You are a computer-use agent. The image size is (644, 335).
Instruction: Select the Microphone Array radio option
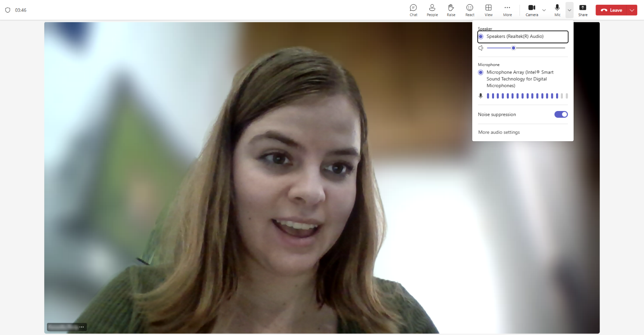tap(481, 72)
